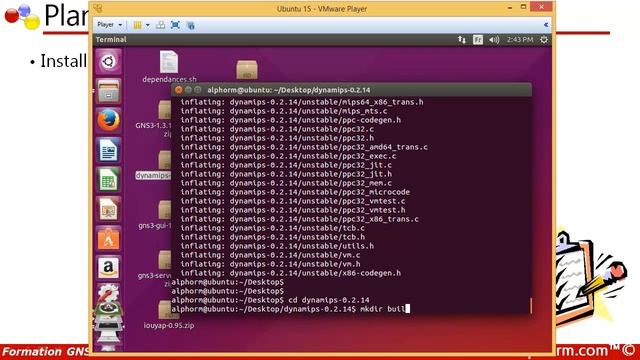Open the Files manager from the launcher
The image size is (640, 360).
[108, 91]
